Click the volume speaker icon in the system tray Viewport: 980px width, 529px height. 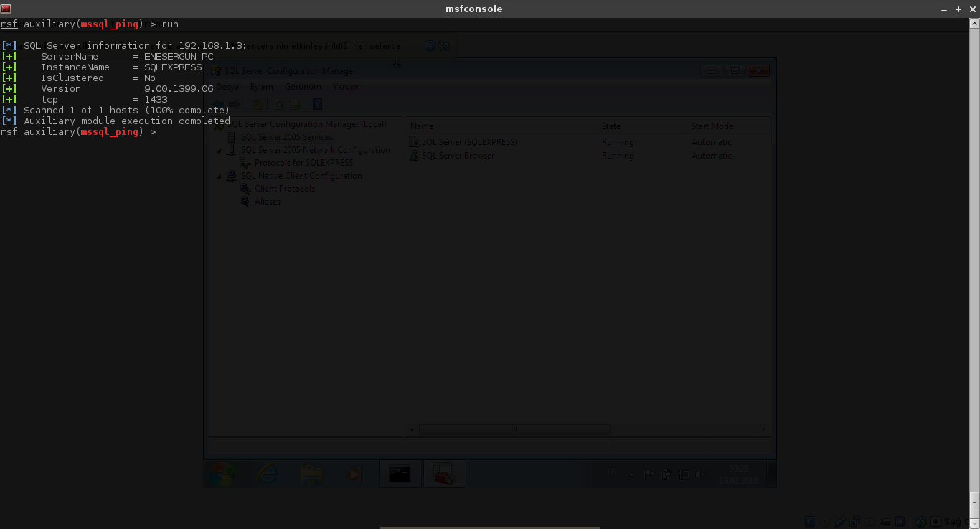click(699, 474)
